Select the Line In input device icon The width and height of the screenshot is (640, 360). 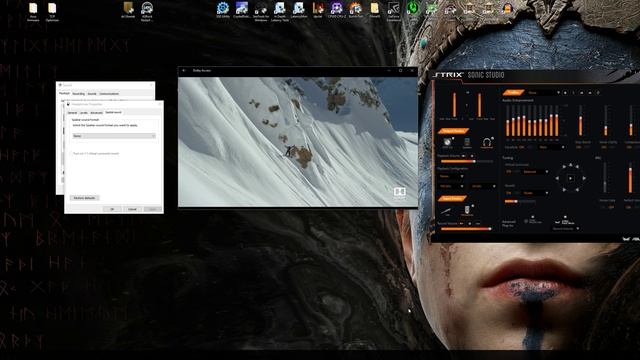pyautogui.click(x=446, y=212)
